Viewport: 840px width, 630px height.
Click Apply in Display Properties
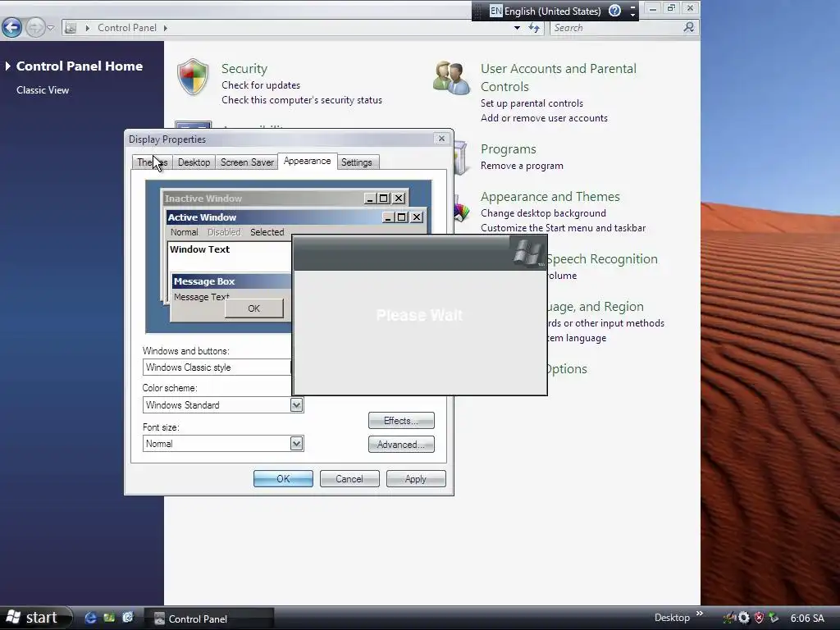coord(416,479)
